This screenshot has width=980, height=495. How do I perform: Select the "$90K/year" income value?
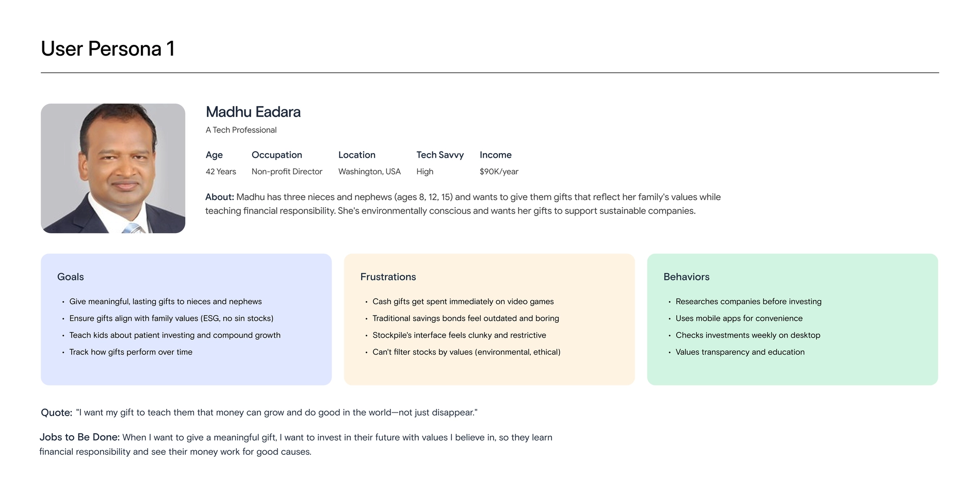click(x=499, y=172)
